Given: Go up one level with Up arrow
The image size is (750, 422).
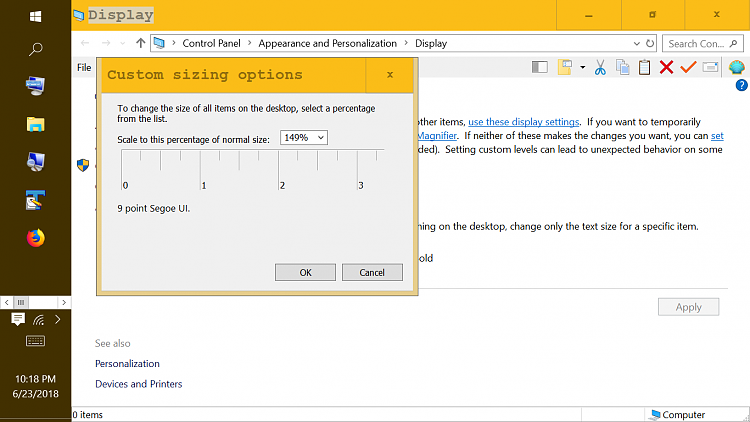Looking at the screenshot, I should [x=140, y=43].
